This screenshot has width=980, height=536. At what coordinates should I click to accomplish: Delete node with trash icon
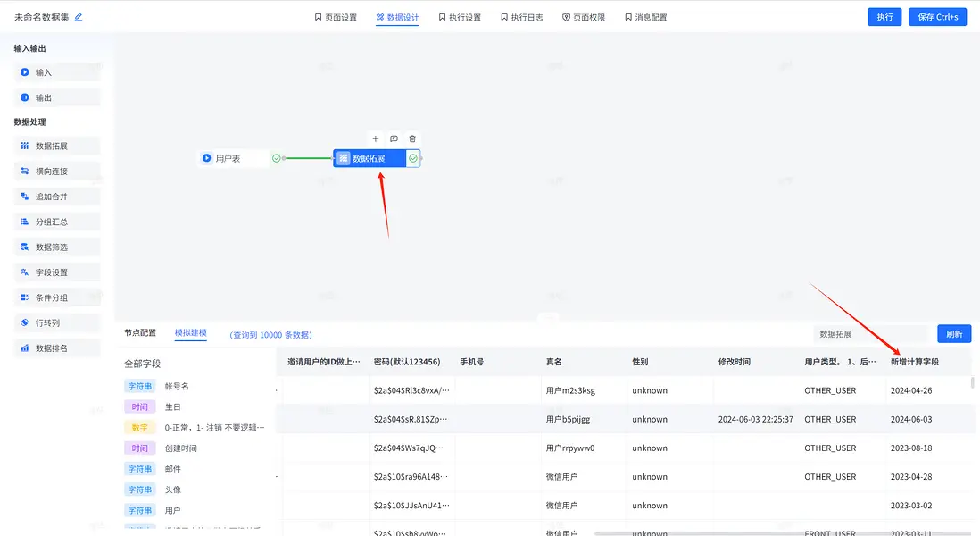point(411,138)
